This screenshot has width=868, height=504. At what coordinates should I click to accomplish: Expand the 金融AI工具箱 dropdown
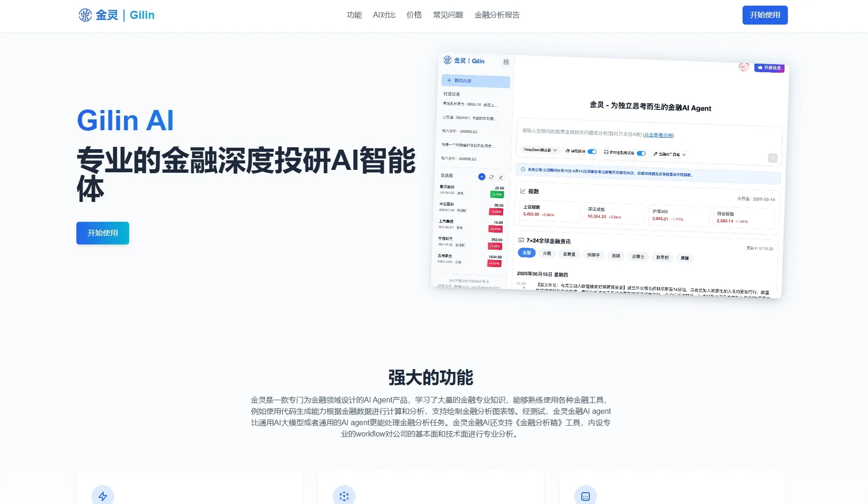click(x=670, y=154)
